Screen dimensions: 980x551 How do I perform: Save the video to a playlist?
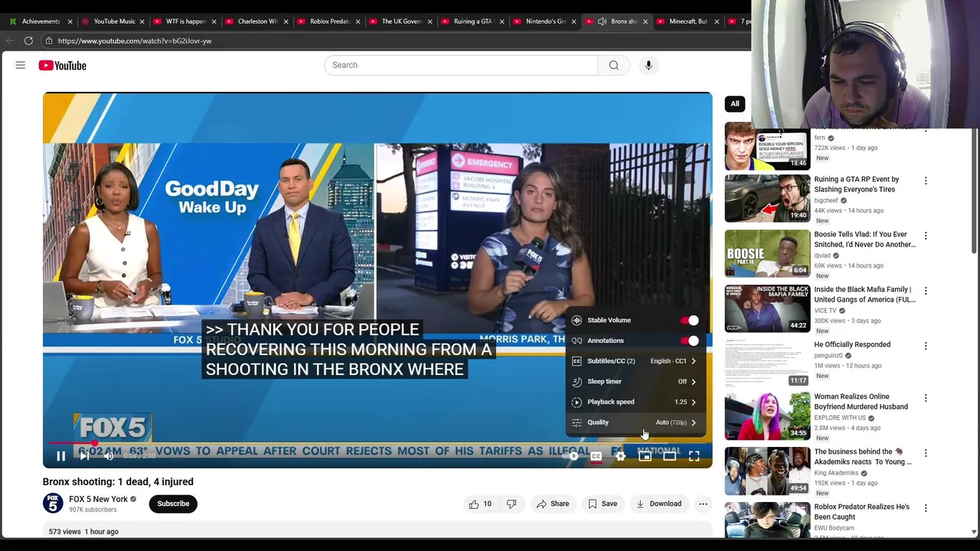(x=603, y=504)
